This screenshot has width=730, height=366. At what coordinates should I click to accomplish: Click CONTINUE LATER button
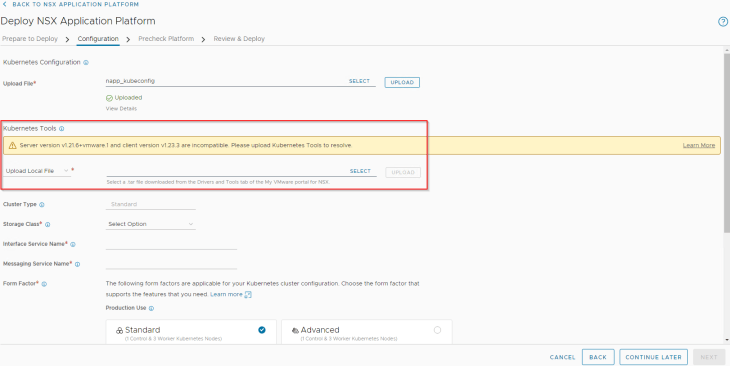(x=653, y=357)
